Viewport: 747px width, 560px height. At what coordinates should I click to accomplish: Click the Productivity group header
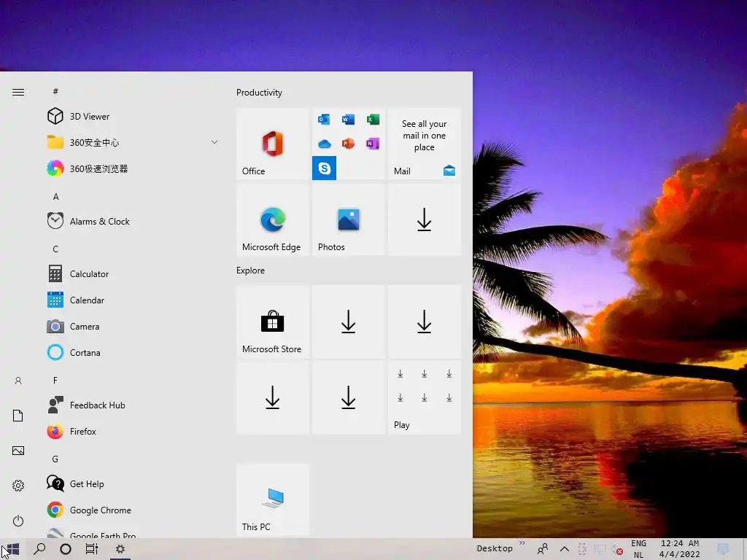click(259, 93)
